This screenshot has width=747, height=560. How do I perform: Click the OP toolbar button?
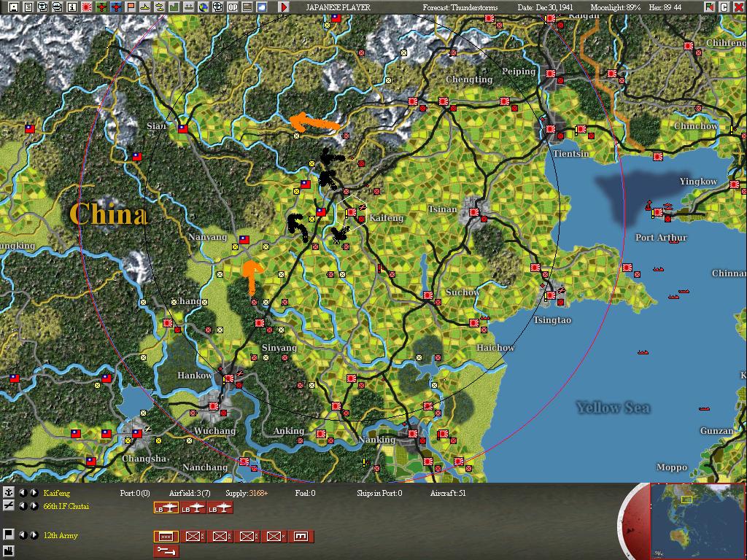tap(233, 7)
